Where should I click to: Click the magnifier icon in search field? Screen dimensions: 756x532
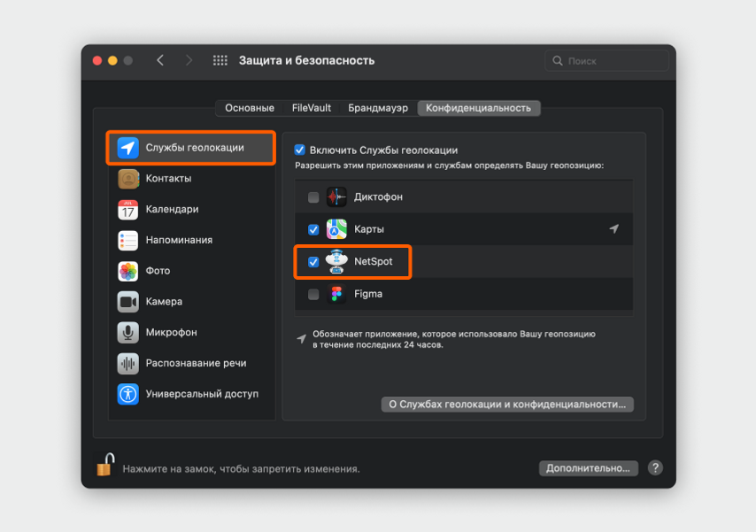pyautogui.click(x=558, y=61)
